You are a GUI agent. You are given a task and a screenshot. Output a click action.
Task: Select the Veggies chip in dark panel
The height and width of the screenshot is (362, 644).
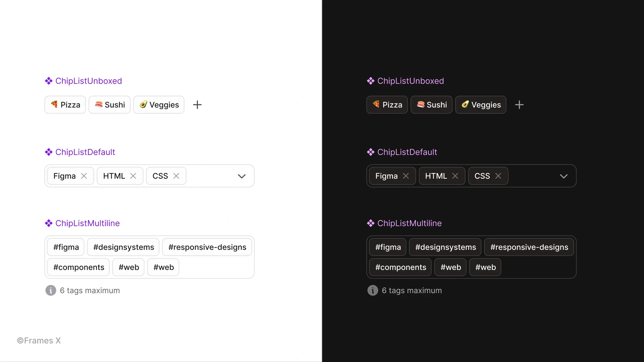[481, 105]
